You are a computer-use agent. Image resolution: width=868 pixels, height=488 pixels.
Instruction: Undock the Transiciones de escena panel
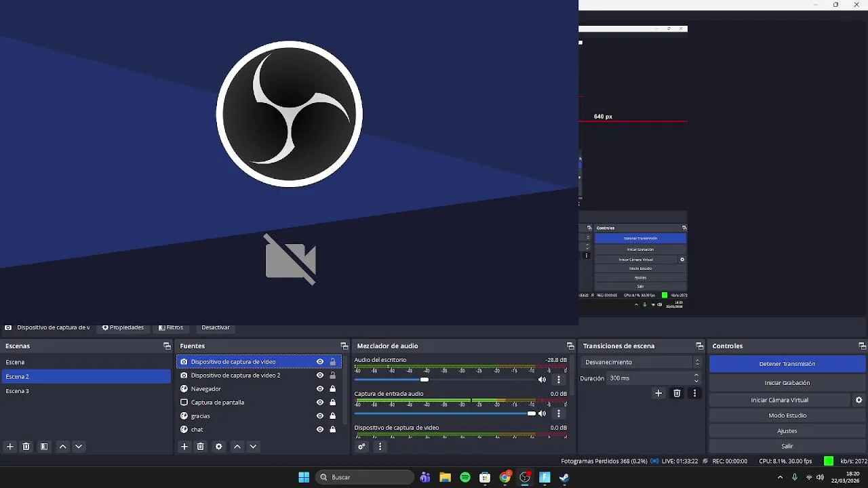(699, 346)
